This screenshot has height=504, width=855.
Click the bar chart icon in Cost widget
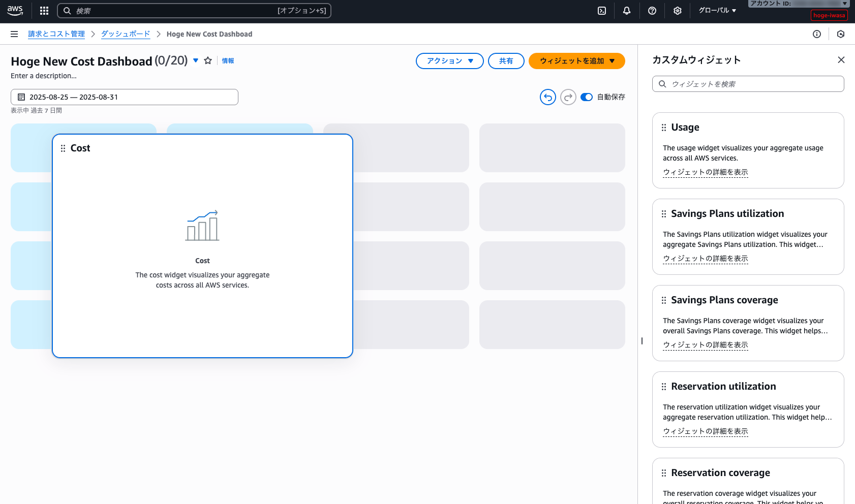click(x=202, y=226)
